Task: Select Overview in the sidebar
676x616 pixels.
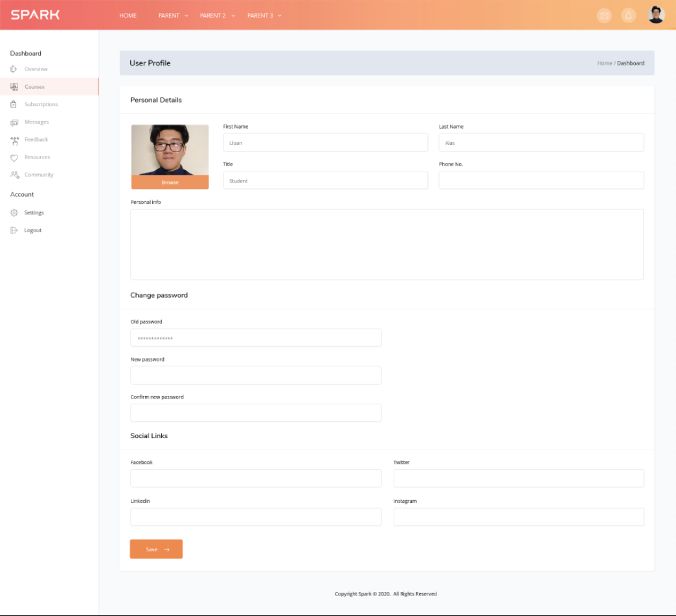Action: point(36,69)
